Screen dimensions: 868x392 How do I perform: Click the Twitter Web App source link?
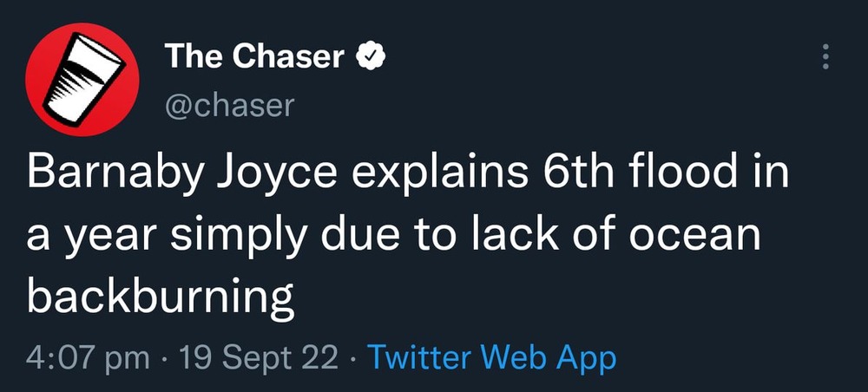point(492,356)
